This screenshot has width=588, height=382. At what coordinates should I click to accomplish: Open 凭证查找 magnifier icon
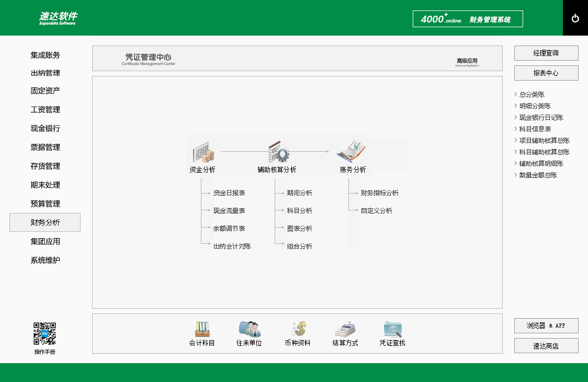pos(392,329)
